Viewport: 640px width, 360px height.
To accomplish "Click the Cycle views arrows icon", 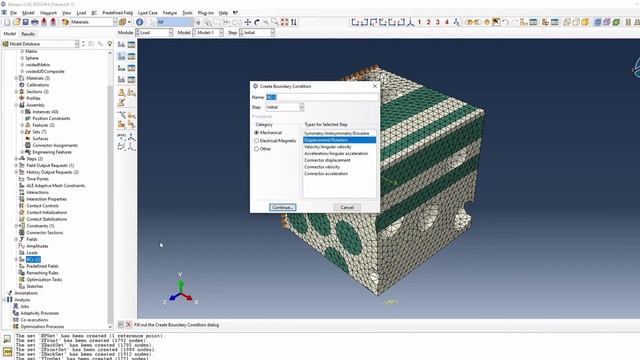I will click(294, 22).
